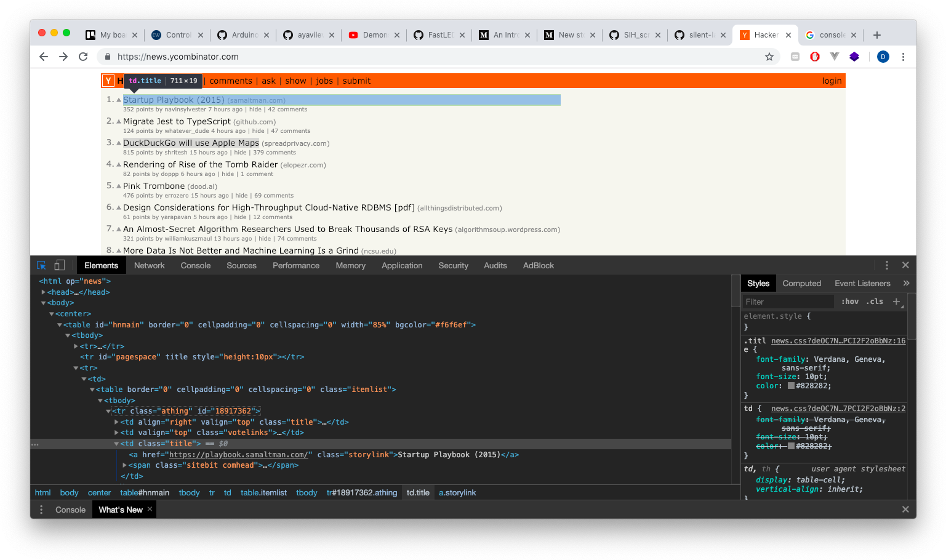Expand the collapsed first tr node
Viewport: 946px width, 560px height.
(76, 346)
